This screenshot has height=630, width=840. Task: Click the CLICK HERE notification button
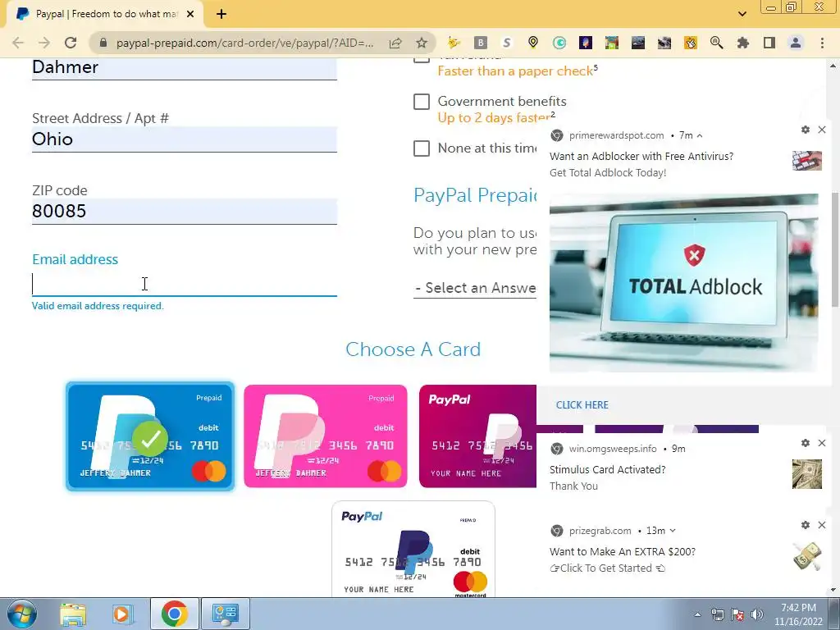[582, 405]
